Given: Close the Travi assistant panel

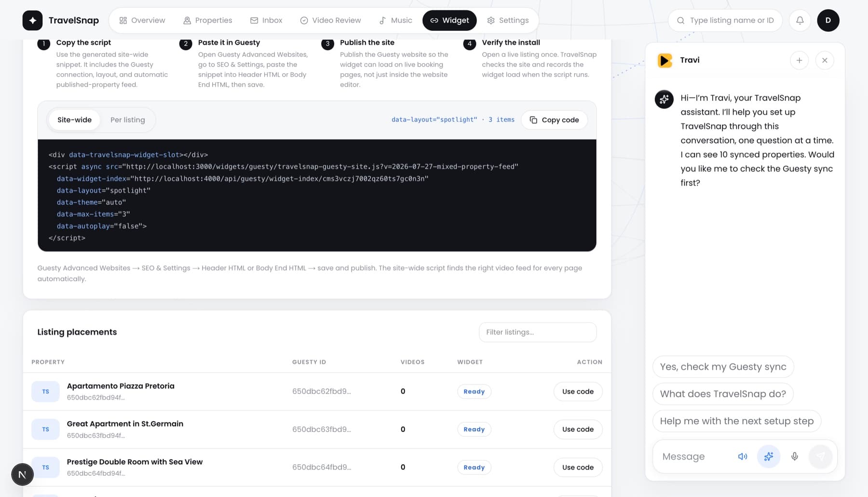Looking at the screenshot, I should point(825,60).
